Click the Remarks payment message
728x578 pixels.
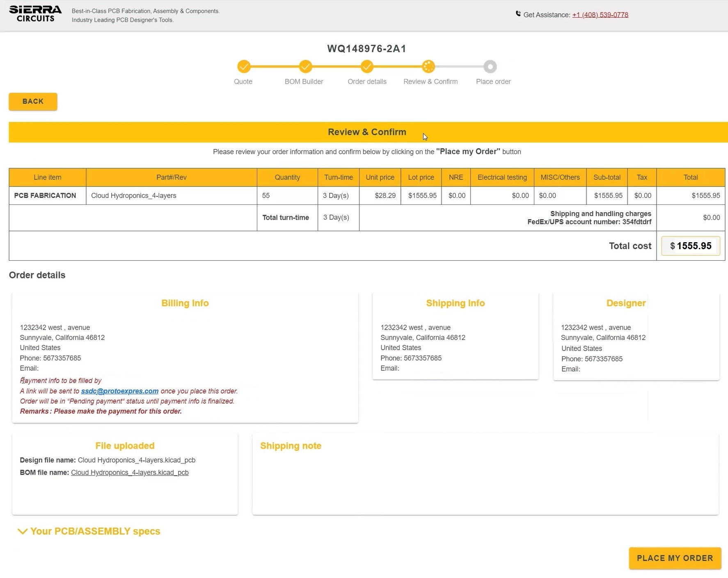[101, 411]
